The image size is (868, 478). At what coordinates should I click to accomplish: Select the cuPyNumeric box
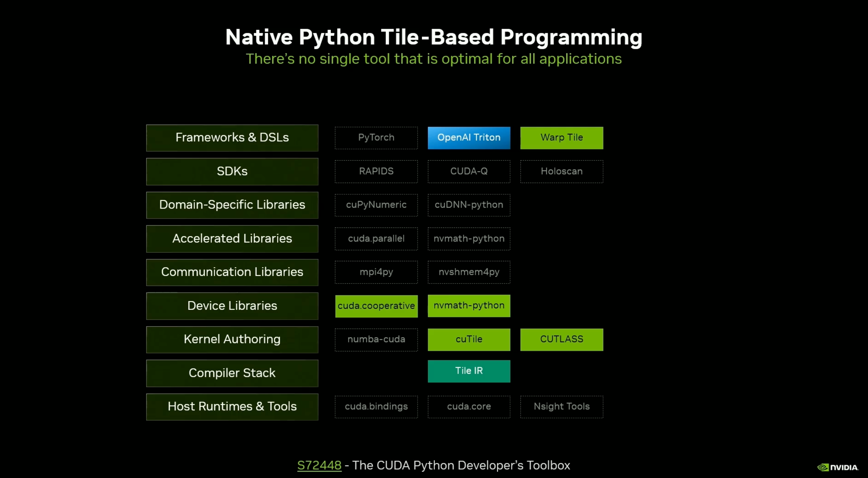point(376,205)
